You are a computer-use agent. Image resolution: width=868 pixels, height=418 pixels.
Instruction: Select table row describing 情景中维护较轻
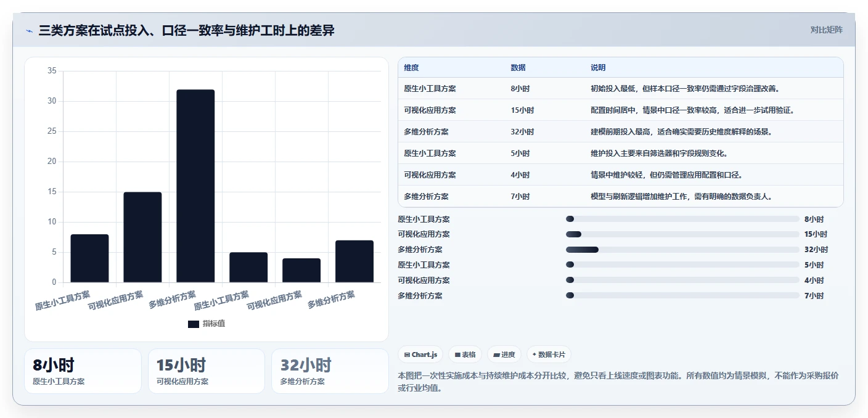point(621,175)
